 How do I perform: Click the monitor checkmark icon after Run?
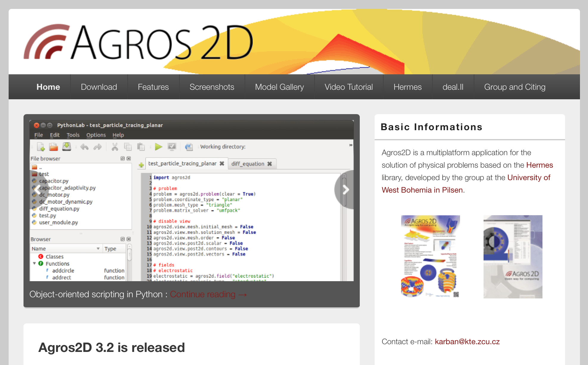(x=172, y=147)
